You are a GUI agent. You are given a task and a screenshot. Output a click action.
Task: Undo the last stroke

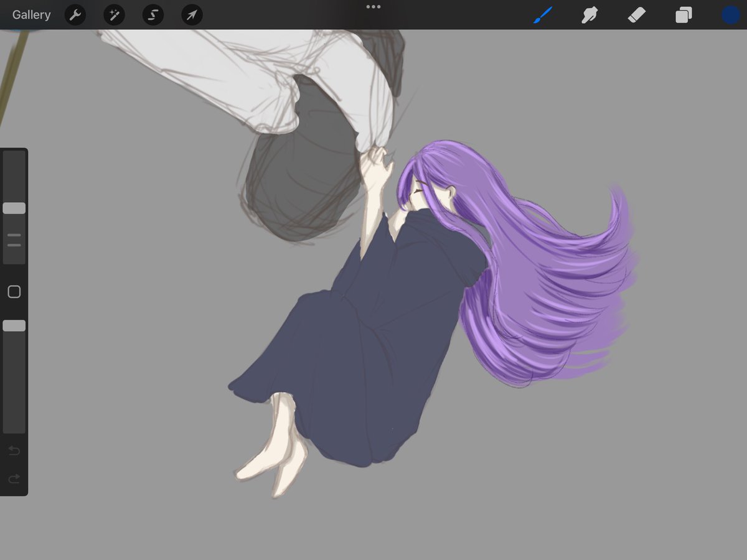(x=14, y=450)
